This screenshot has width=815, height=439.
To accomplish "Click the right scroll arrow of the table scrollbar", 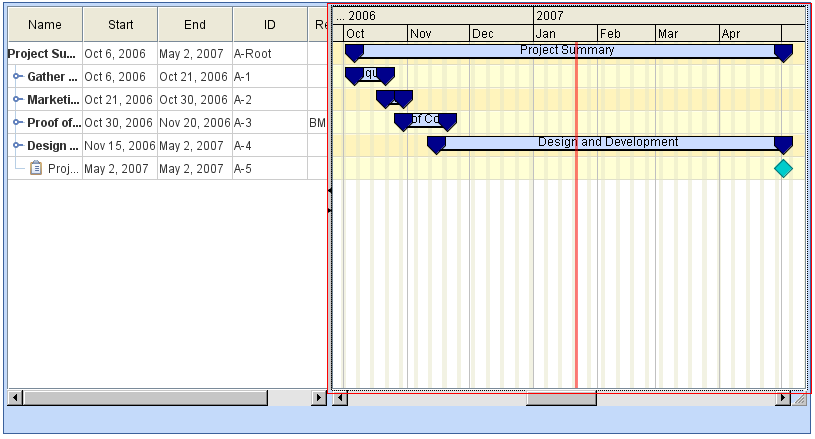I will pos(319,398).
